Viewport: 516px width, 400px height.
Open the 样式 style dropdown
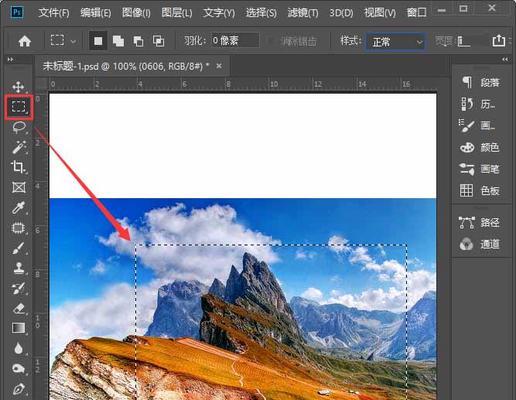(x=396, y=42)
